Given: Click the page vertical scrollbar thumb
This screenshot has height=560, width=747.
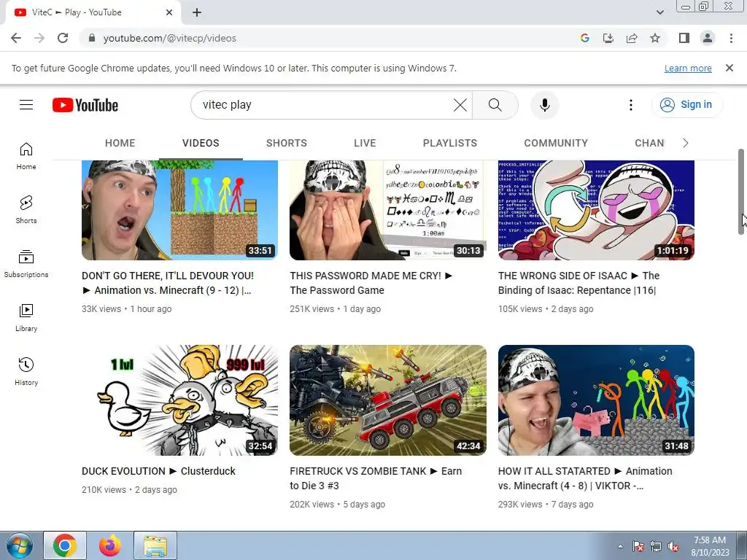Looking at the screenshot, I should point(741,192).
